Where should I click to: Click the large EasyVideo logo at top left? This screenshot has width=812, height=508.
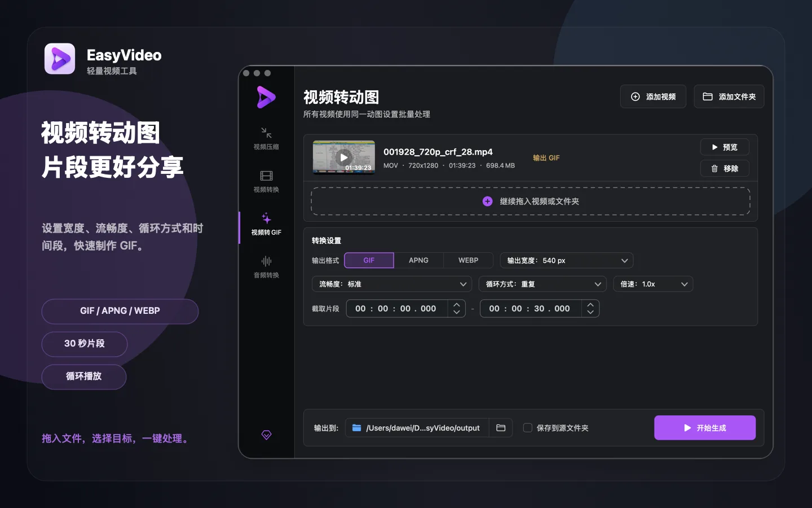pyautogui.click(x=60, y=59)
